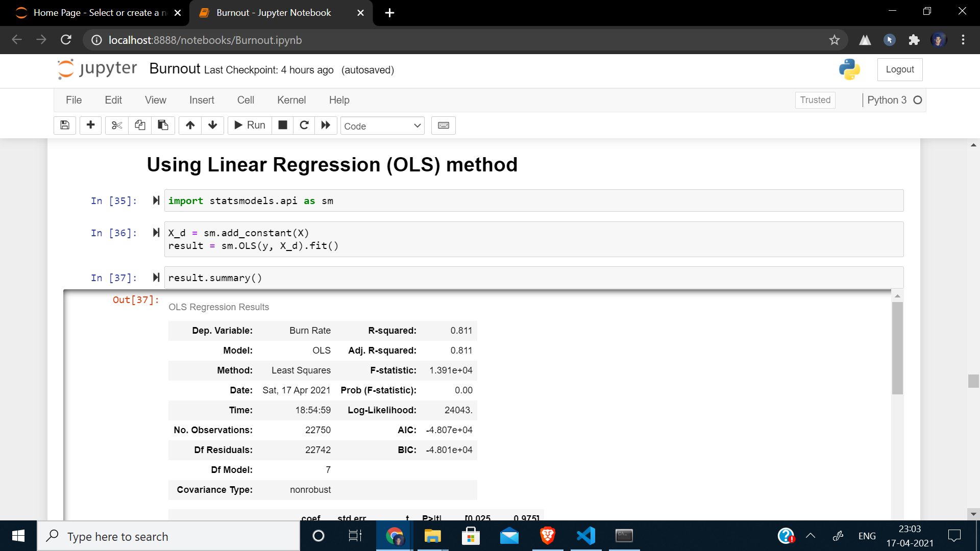Image resolution: width=980 pixels, height=551 pixels.
Task: Move selected cell up arrow icon
Action: [190, 126]
